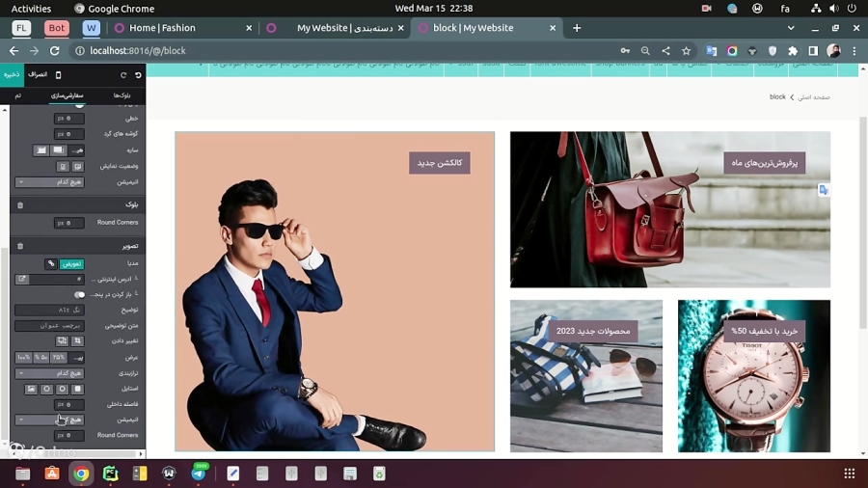Screen dimensions: 868x488
Task: Switch to Home | Fashion browser tab
Action: pos(182,28)
